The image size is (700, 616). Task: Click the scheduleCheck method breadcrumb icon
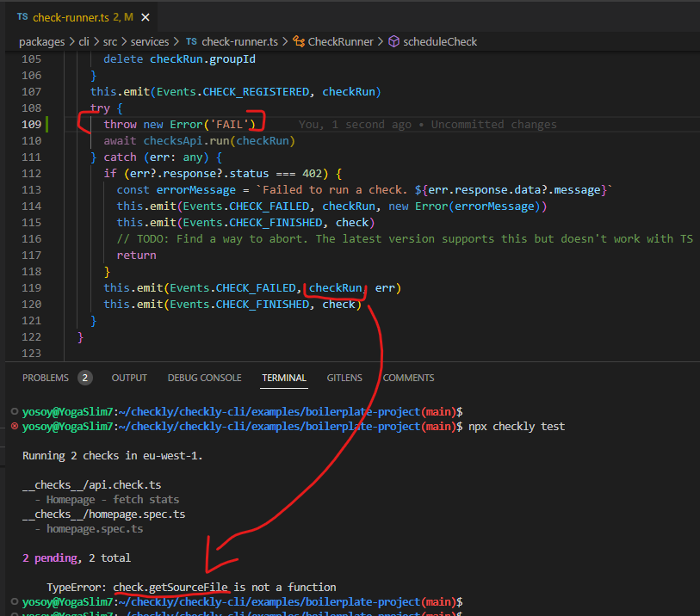tap(393, 42)
